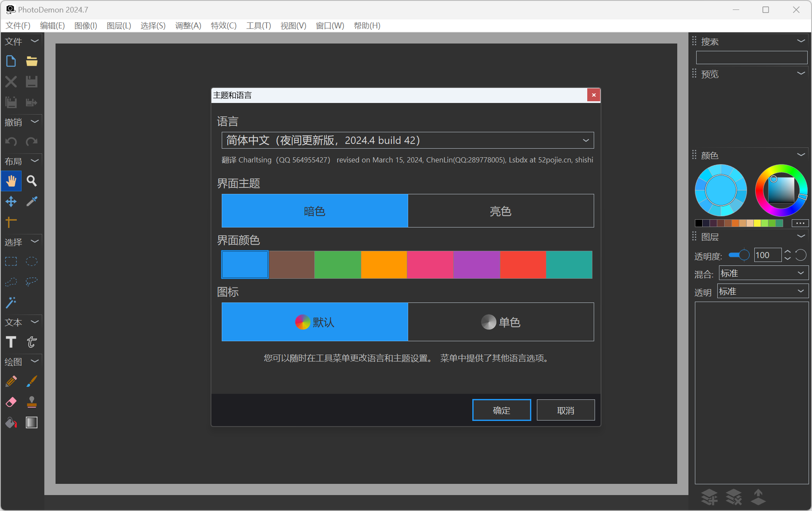Click the Save as export icon
Viewport: 812px width, 511px height.
click(x=31, y=102)
